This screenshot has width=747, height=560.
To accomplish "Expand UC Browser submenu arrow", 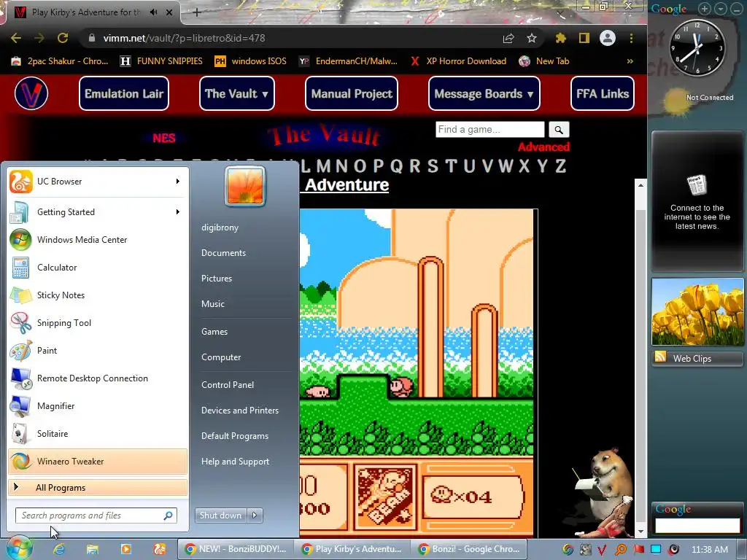I will point(178,182).
